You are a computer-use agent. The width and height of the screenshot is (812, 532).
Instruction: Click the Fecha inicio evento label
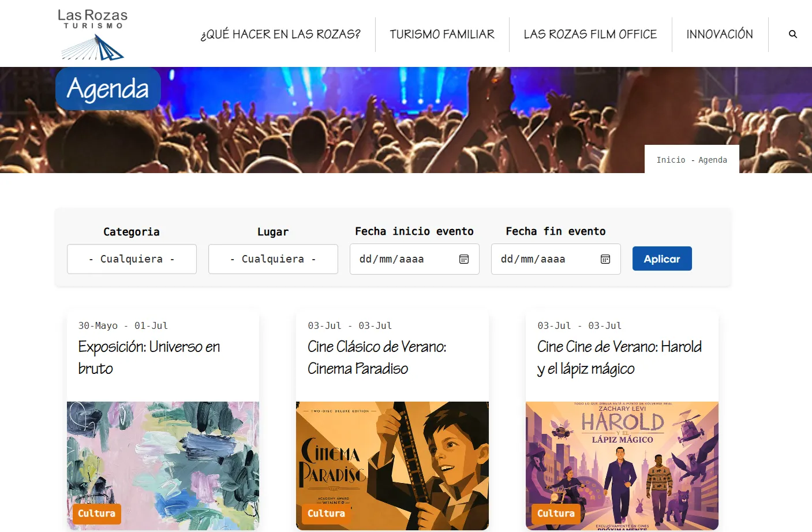(414, 231)
